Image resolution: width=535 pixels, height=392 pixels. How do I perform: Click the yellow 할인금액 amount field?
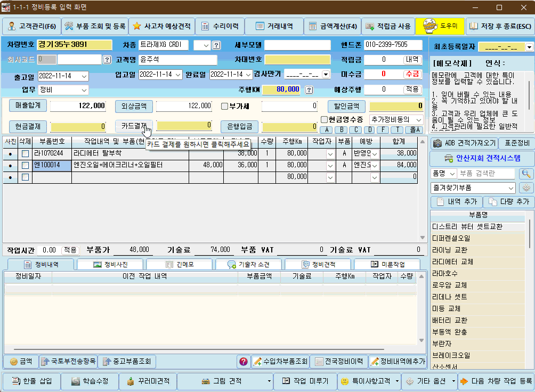(x=396, y=106)
